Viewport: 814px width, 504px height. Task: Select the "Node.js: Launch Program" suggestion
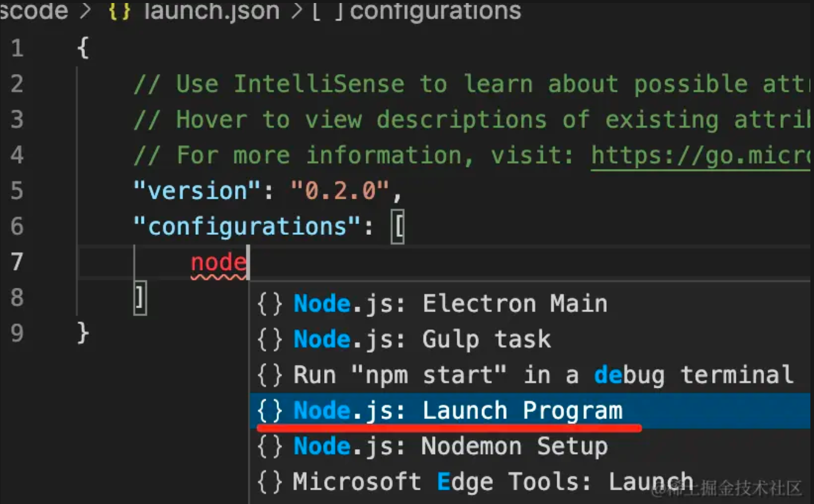click(x=458, y=410)
